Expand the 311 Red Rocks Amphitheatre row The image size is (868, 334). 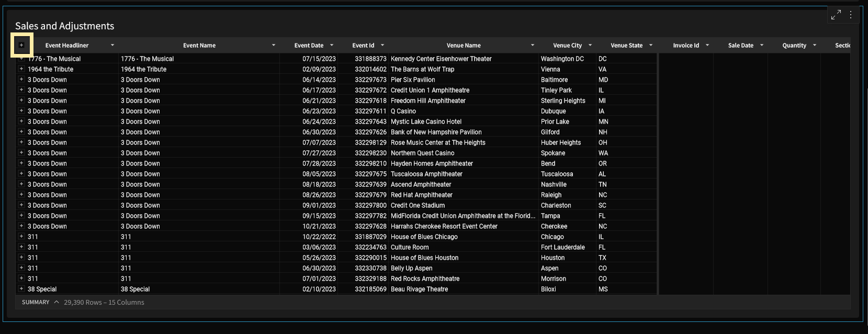(21, 278)
